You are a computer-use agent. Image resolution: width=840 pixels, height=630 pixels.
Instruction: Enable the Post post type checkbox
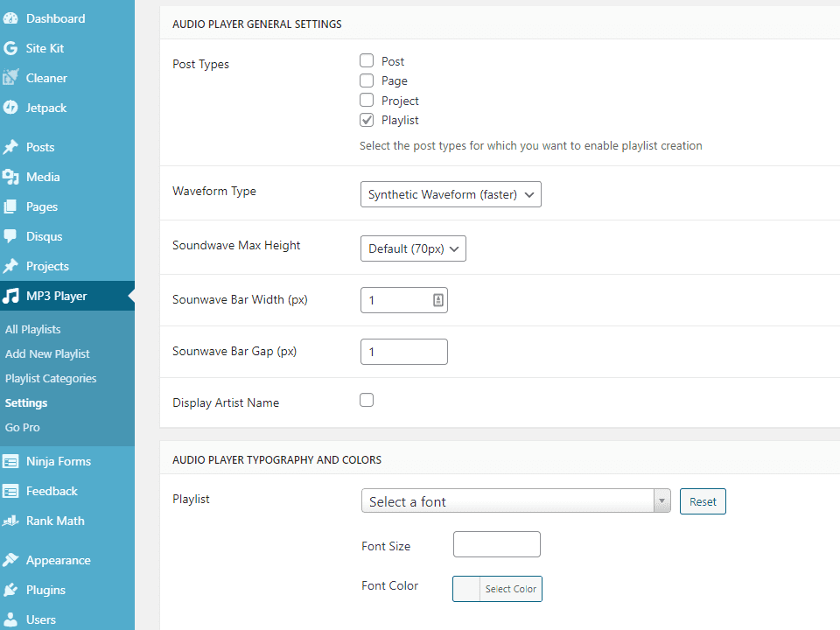pos(367,60)
